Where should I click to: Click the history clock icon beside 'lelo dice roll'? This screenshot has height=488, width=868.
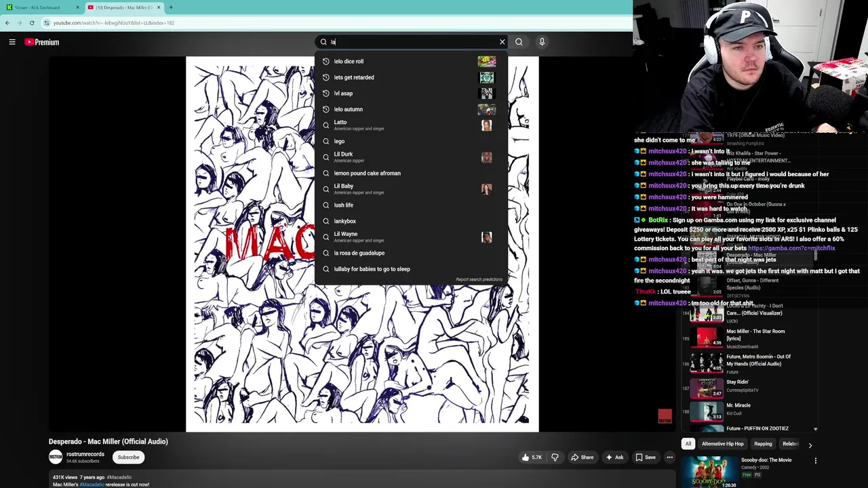coord(326,62)
